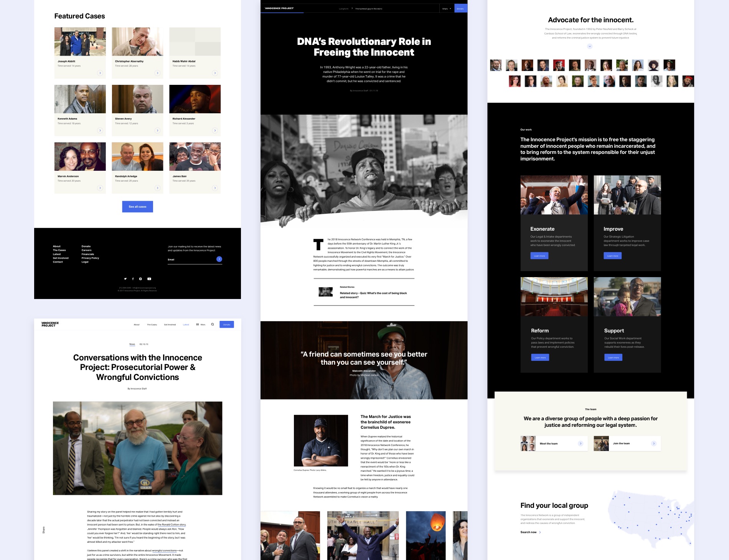Viewport: 729px width, 560px height.
Task: Submit email with blue arrow button
Action: (x=219, y=259)
